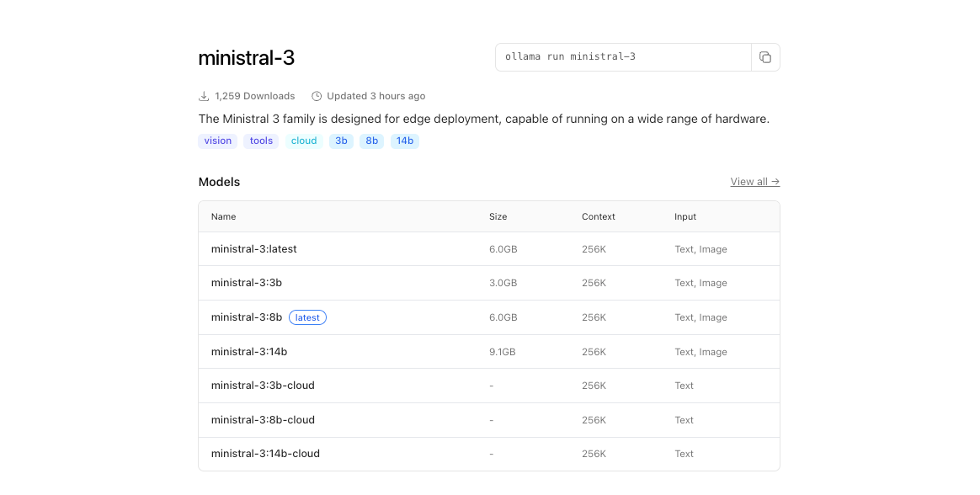This screenshot has width=980, height=495.
Task: Open the ministral-3:8b model
Action: [246, 317]
